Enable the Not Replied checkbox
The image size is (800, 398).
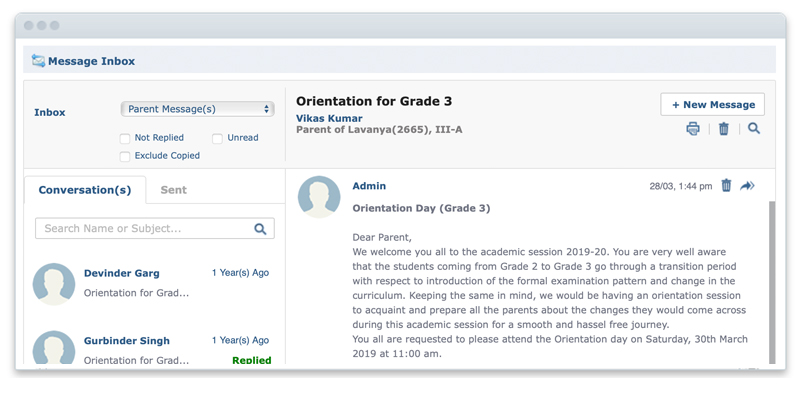(x=125, y=138)
